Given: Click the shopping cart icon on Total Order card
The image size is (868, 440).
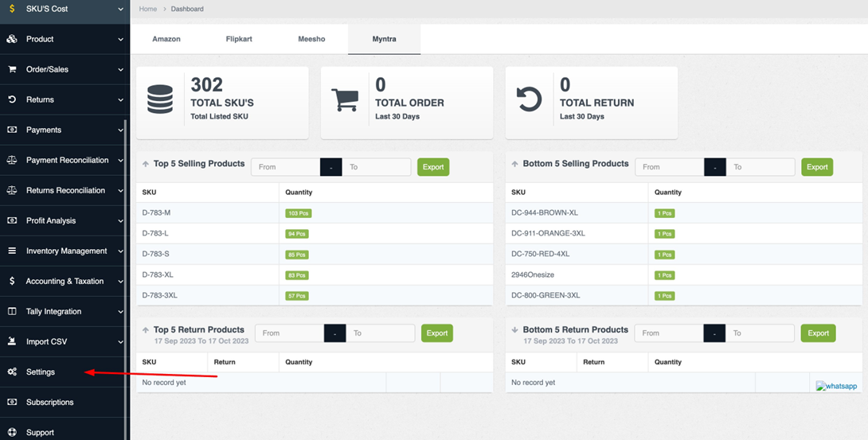Looking at the screenshot, I should coord(344,100).
